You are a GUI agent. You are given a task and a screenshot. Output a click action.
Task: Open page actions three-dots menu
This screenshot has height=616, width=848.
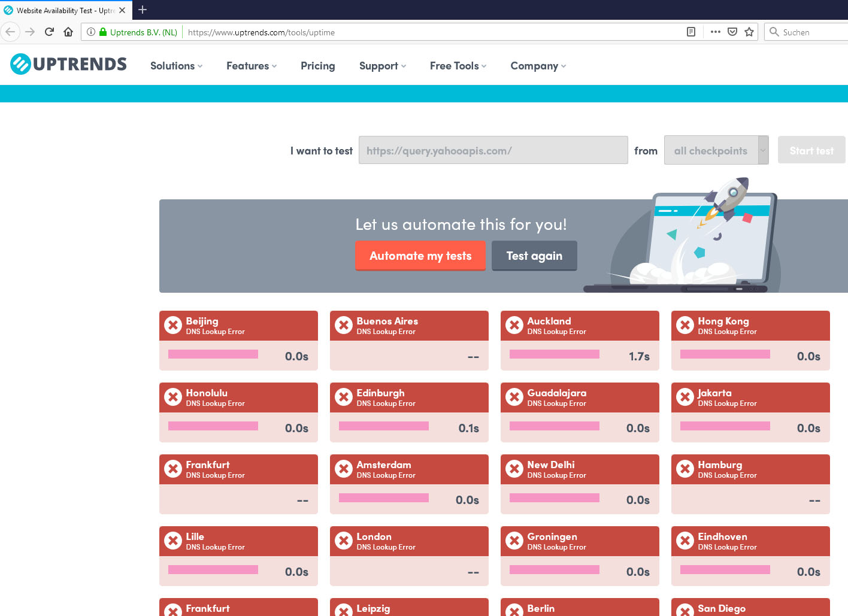point(715,32)
